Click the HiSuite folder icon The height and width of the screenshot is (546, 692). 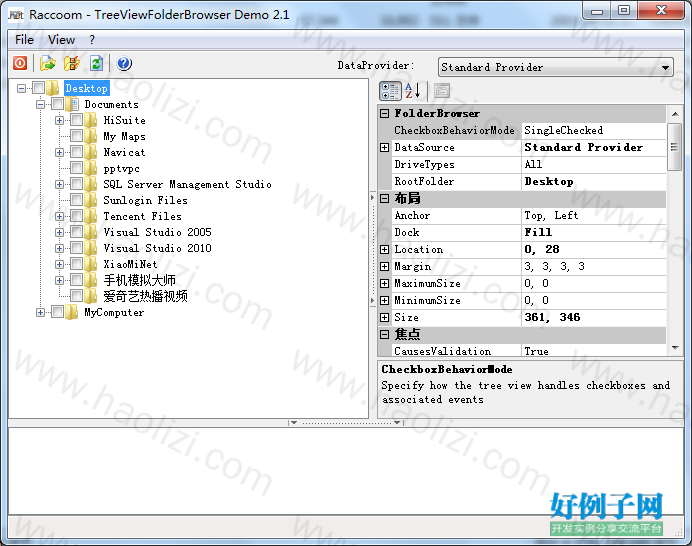click(x=90, y=120)
